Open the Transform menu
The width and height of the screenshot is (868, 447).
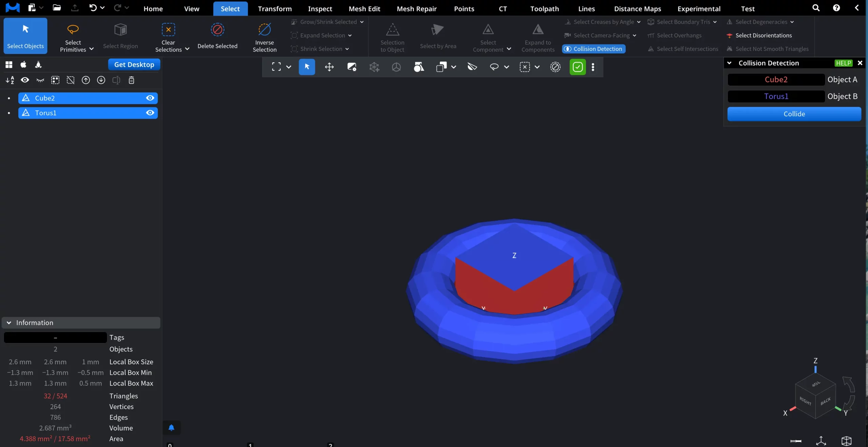(274, 8)
